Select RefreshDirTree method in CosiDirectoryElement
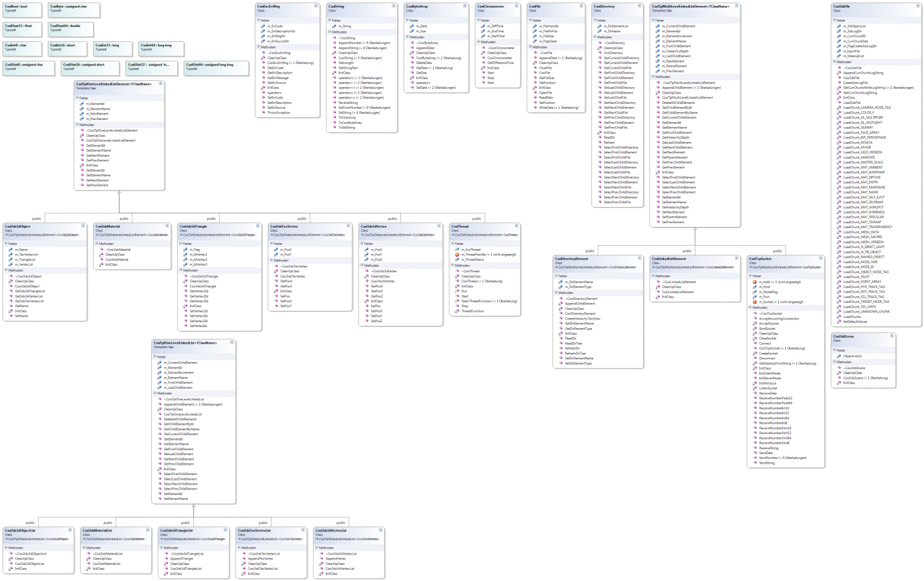 click(x=575, y=353)
